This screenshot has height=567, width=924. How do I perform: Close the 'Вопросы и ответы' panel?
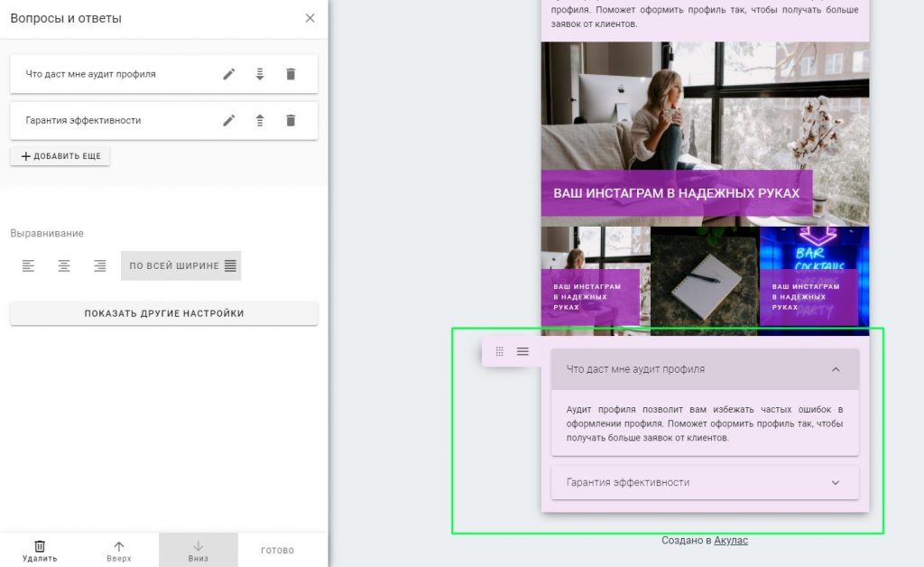(x=310, y=18)
